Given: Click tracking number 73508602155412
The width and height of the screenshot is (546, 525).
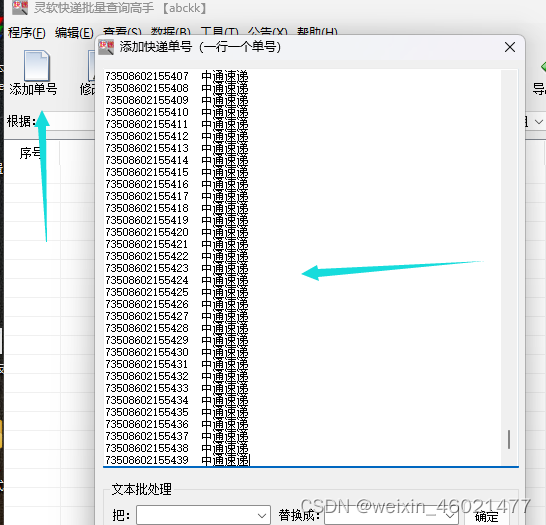Looking at the screenshot, I should [x=147, y=136].
